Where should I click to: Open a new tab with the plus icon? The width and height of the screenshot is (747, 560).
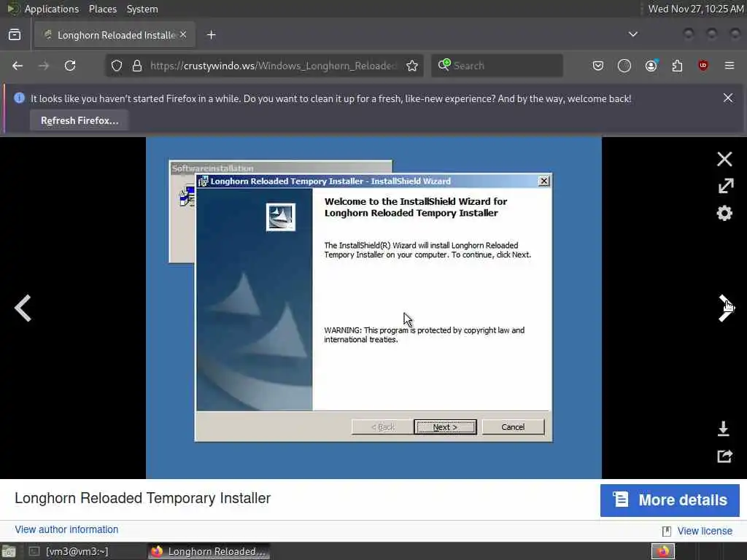212,35
